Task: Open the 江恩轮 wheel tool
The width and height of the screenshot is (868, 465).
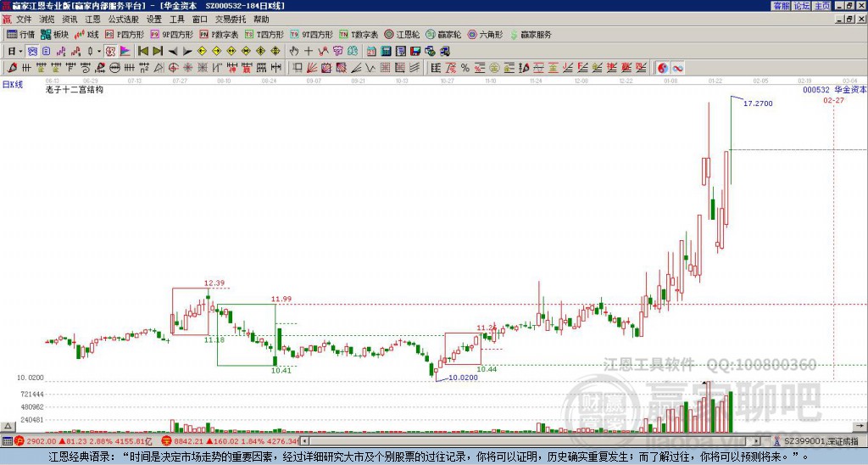Action: (x=403, y=34)
